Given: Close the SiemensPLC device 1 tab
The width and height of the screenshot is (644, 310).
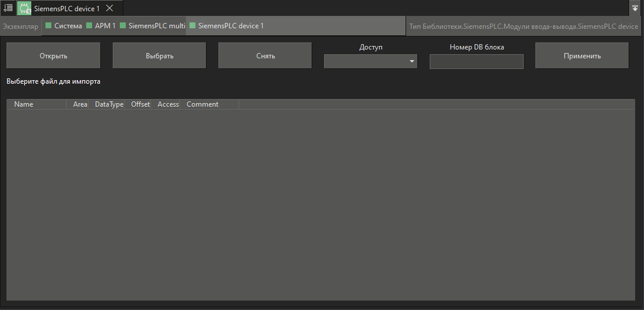Looking at the screenshot, I should (x=110, y=8).
